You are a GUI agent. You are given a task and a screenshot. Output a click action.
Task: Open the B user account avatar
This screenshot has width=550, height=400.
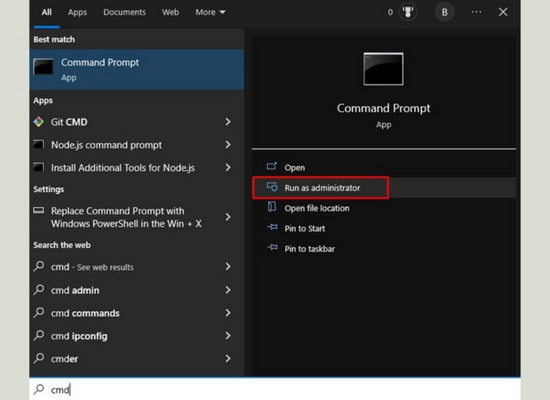tap(444, 12)
